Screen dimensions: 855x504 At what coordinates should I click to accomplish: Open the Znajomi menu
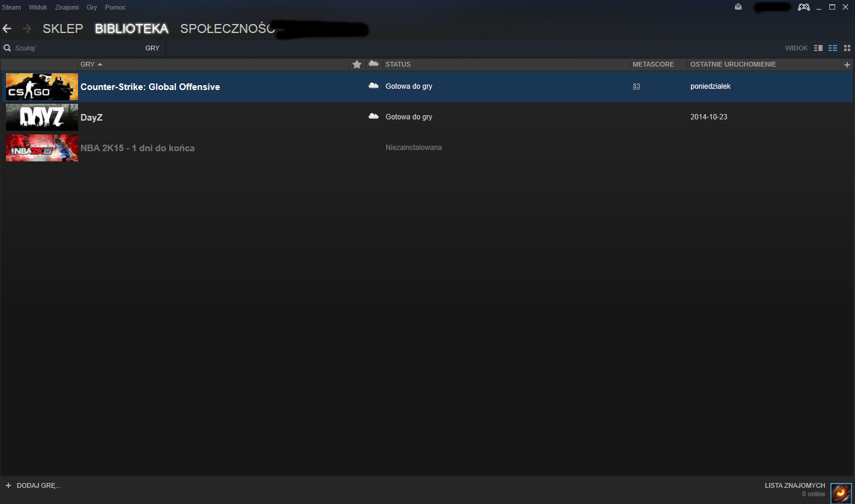[67, 7]
